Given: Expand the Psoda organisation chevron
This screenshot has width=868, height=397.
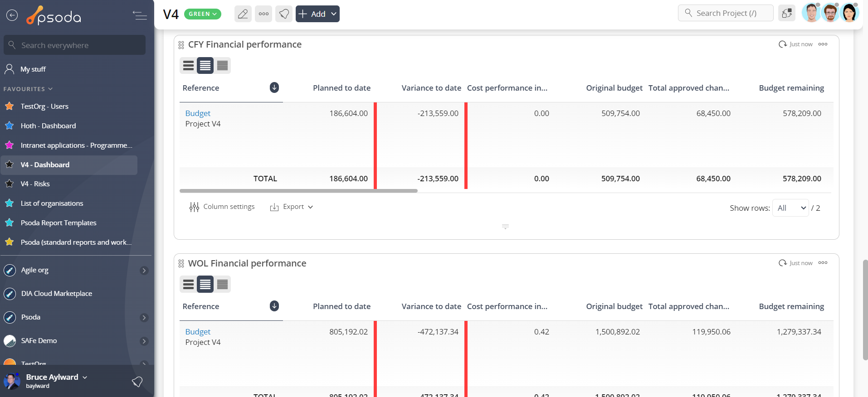Looking at the screenshot, I should tap(144, 318).
